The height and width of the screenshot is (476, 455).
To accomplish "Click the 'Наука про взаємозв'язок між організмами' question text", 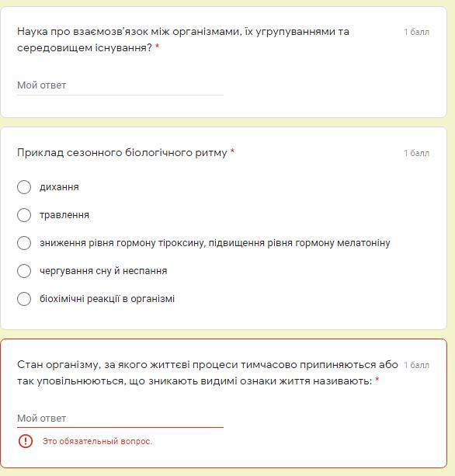I will pyautogui.click(x=183, y=40).
